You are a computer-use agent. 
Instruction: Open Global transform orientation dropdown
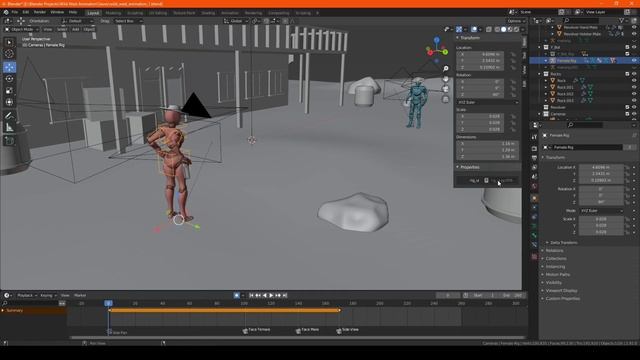pyautogui.click(x=236, y=21)
